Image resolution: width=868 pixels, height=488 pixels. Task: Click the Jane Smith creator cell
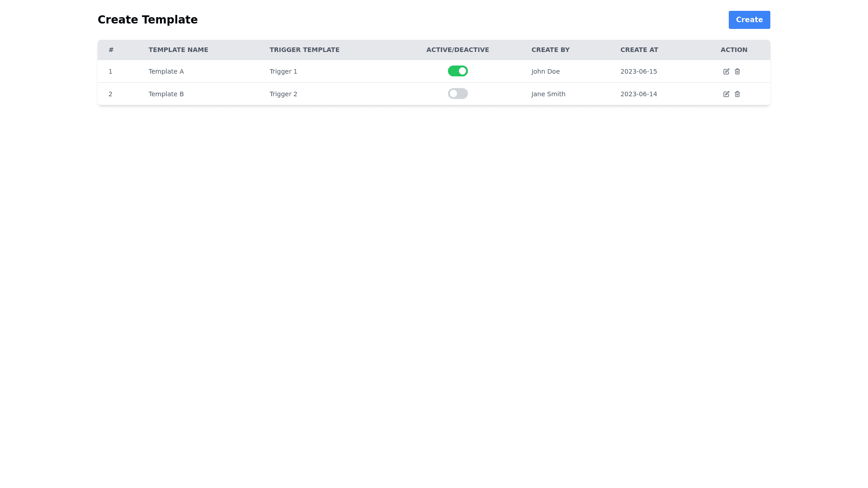pyautogui.click(x=548, y=94)
